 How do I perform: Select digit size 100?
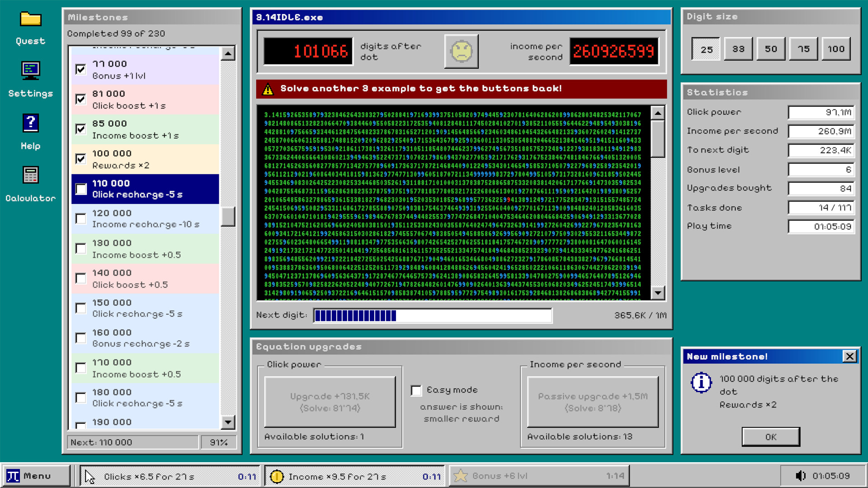(836, 49)
